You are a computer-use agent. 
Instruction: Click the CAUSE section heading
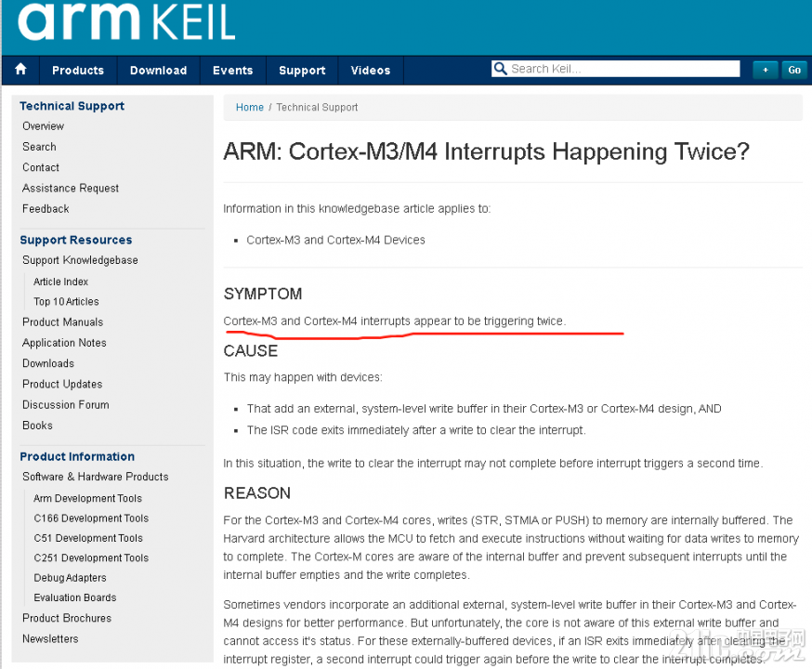point(251,351)
